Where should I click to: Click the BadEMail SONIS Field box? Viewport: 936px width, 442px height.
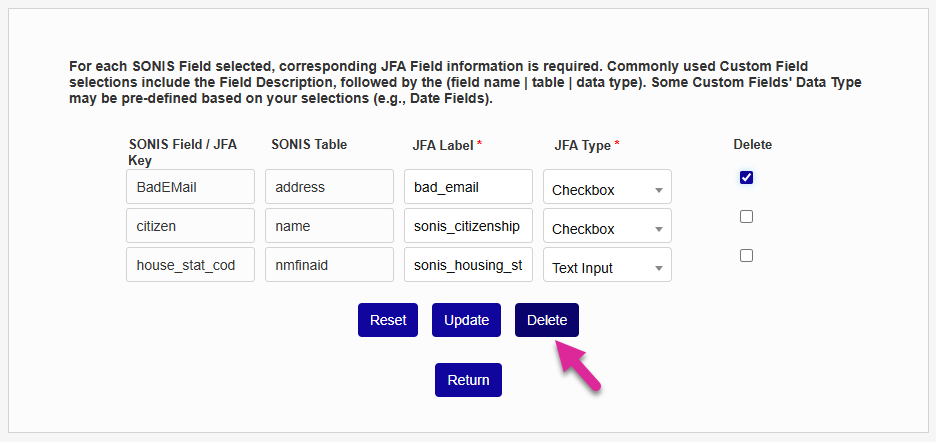point(191,187)
